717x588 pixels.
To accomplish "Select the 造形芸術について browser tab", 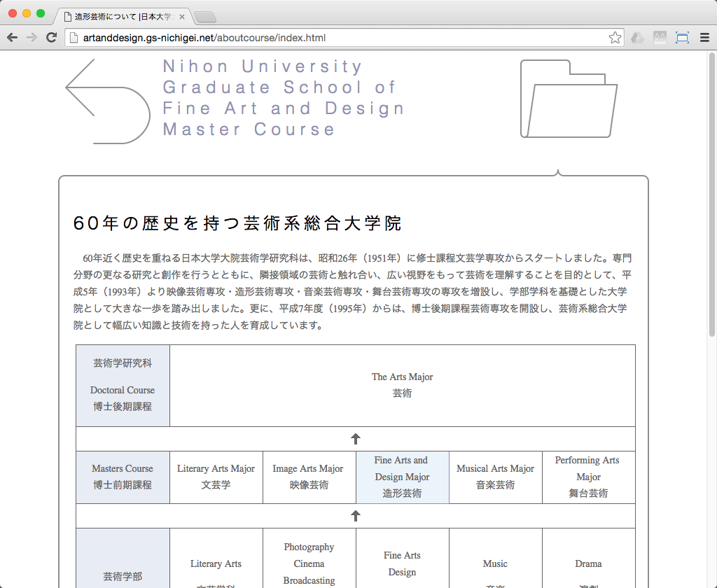I will point(123,17).
